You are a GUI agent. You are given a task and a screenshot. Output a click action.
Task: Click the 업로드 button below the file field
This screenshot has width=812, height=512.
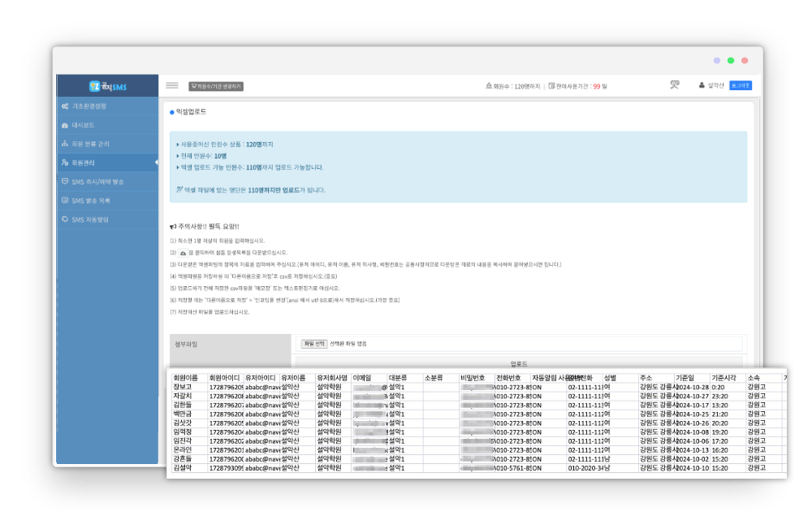tap(519, 362)
